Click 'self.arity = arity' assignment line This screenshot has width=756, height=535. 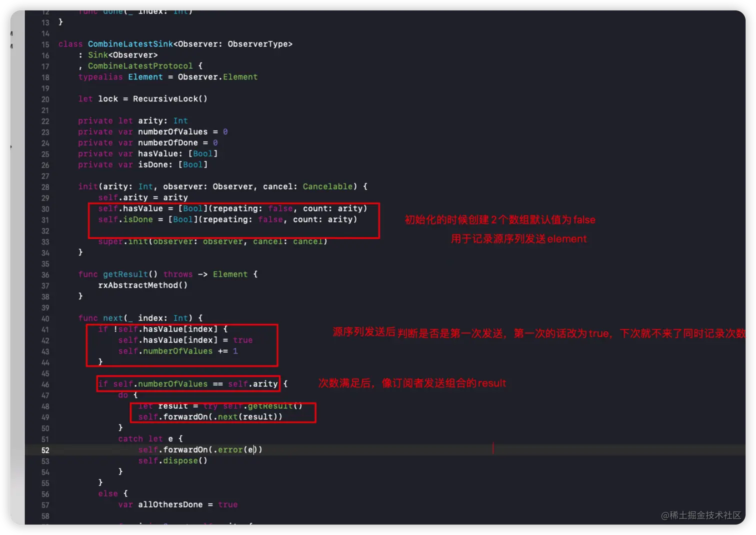pyautogui.click(x=143, y=197)
